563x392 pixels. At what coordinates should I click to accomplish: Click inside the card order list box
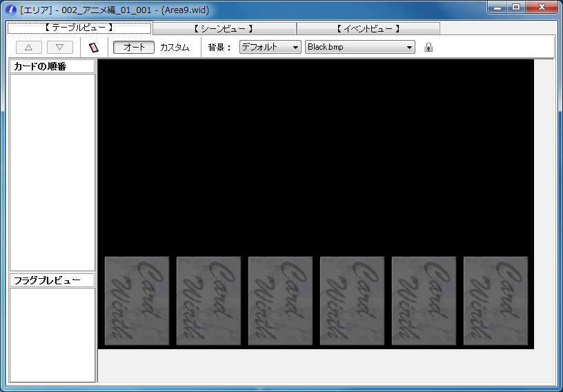tap(52, 173)
